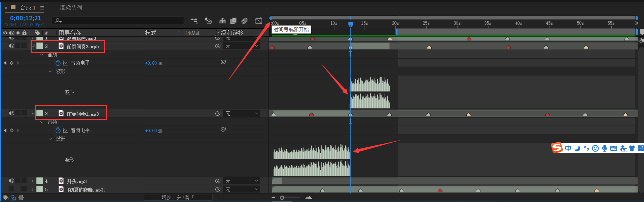Viewport: 644px width, 202px height.
Task: Switch to 渲染队列 tab
Action: click(x=71, y=7)
